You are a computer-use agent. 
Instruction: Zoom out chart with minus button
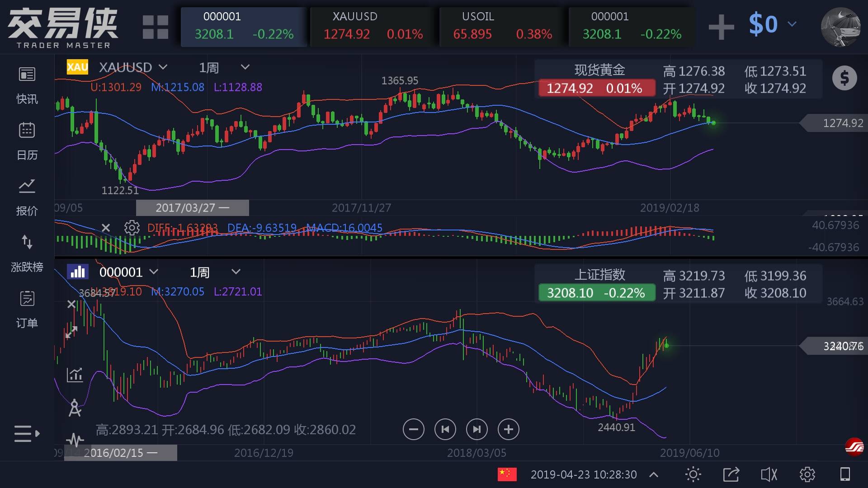[x=413, y=429]
